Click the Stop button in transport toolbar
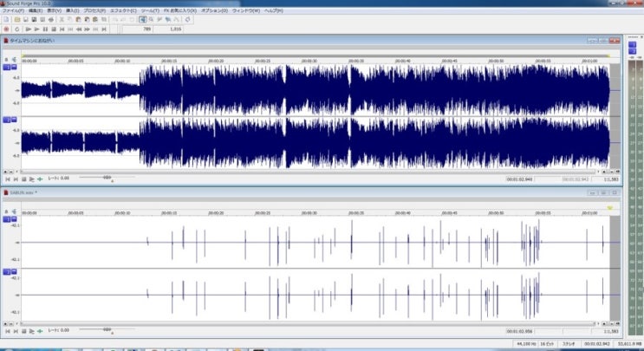Screen dimensions: 644x351 click(x=55, y=29)
